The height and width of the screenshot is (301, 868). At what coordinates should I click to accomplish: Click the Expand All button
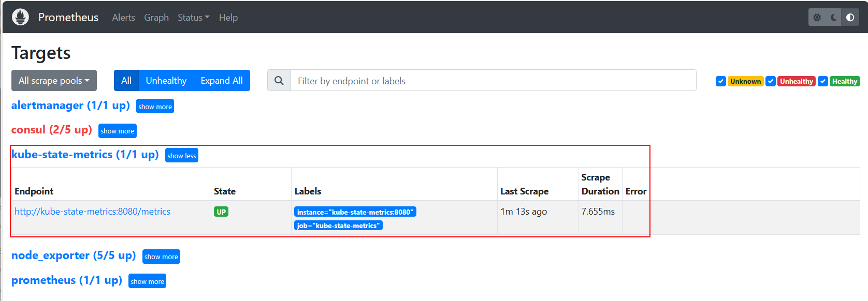click(222, 81)
